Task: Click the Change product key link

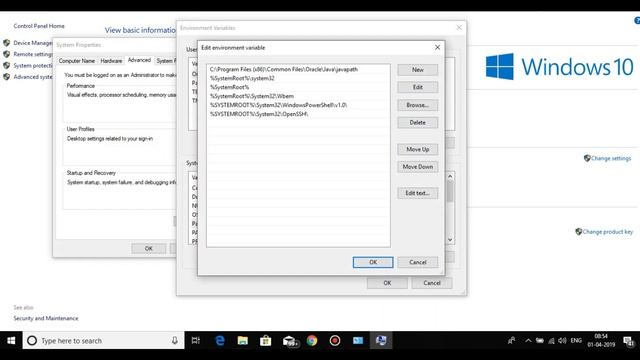Action: 608,232
